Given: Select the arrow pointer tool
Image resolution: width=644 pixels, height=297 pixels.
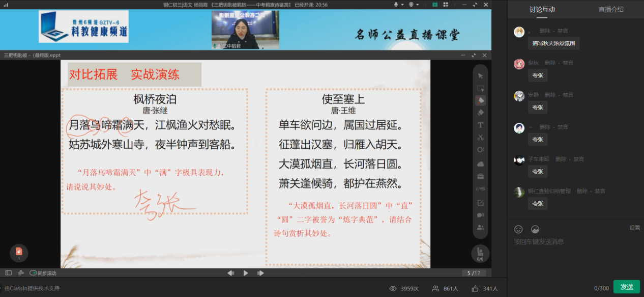Looking at the screenshot, I should [x=481, y=76].
